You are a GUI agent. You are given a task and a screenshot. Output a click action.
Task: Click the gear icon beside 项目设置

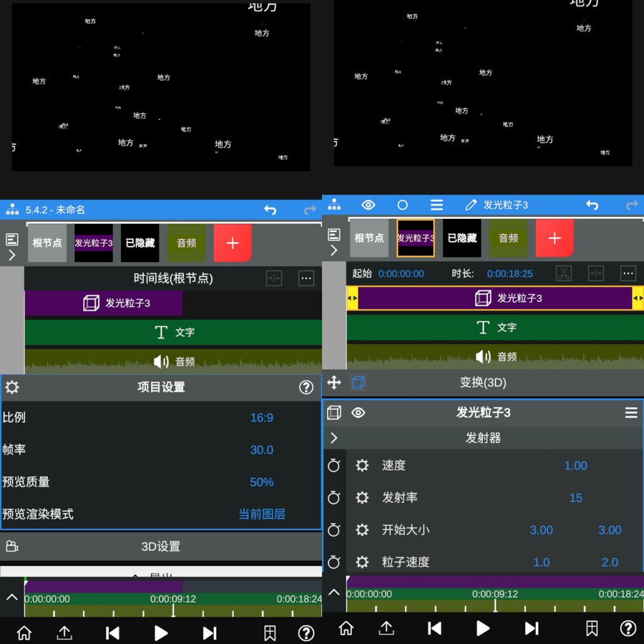coord(12,387)
